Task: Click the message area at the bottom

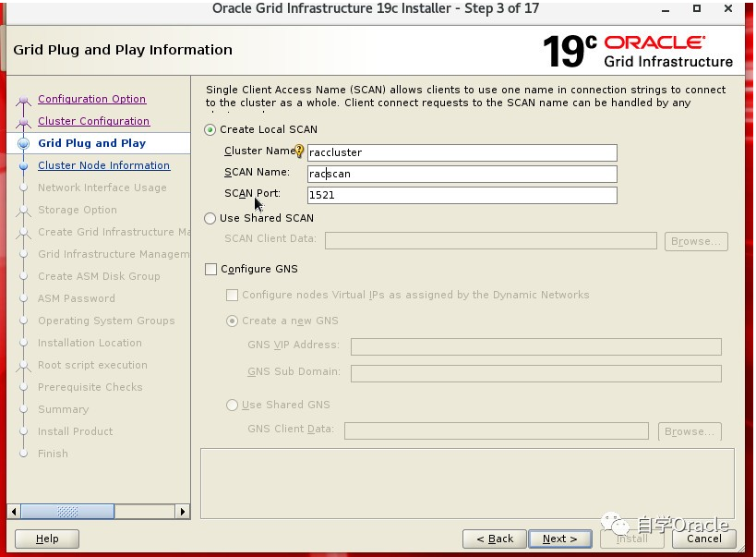Action: coord(467,484)
